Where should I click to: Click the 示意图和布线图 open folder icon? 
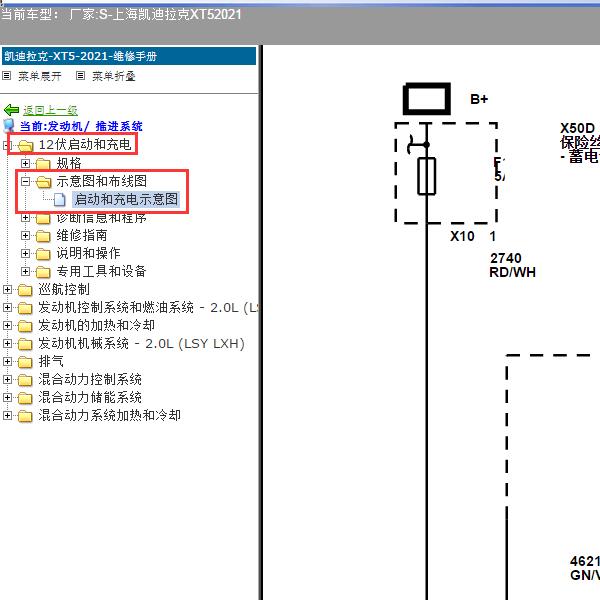click(44, 182)
